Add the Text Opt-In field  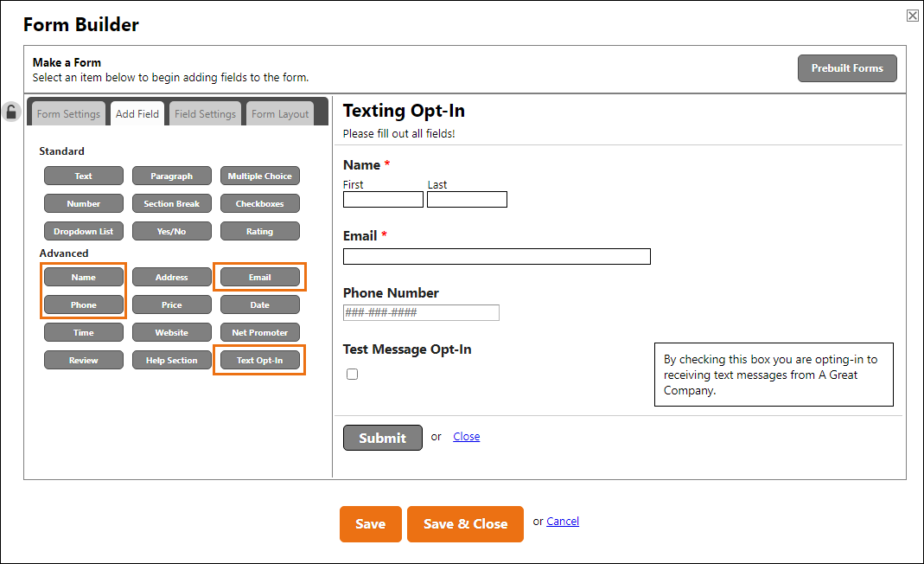pos(260,361)
